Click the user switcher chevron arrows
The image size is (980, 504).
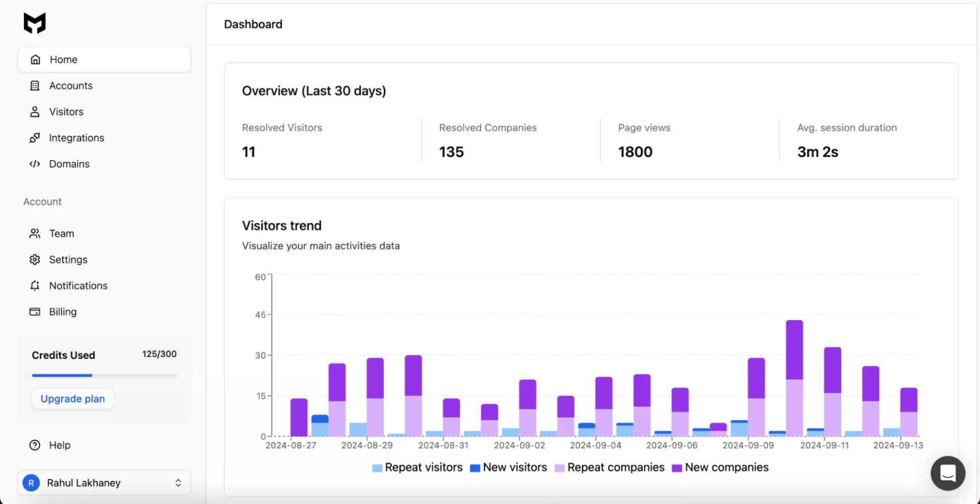pos(178,483)
